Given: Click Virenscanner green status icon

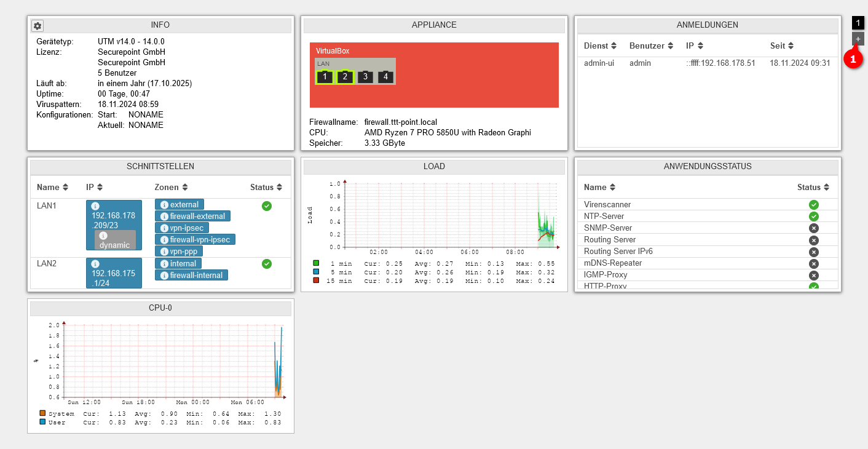Looking at the screenshot, I should click(813, 205).
